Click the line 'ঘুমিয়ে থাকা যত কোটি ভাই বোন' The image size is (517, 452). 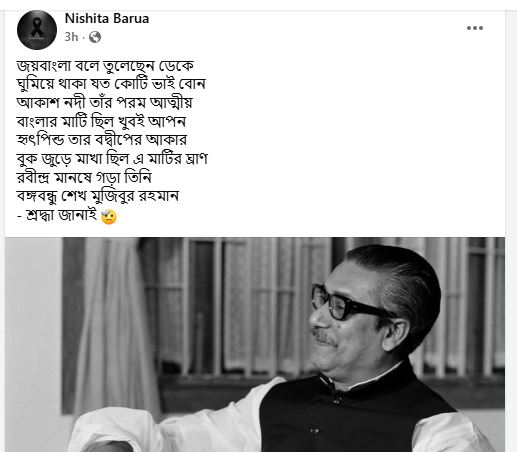point(111,84)
